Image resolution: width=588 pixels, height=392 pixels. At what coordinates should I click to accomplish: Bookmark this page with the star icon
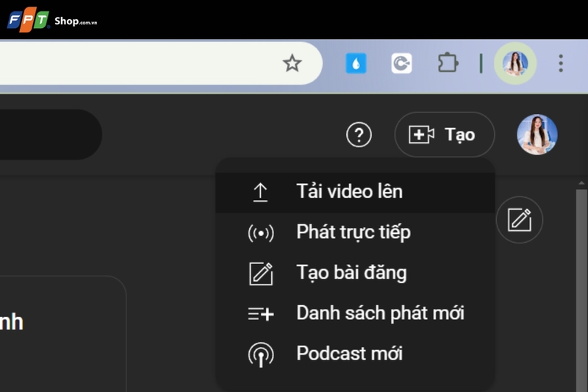(x=292, y=63)
